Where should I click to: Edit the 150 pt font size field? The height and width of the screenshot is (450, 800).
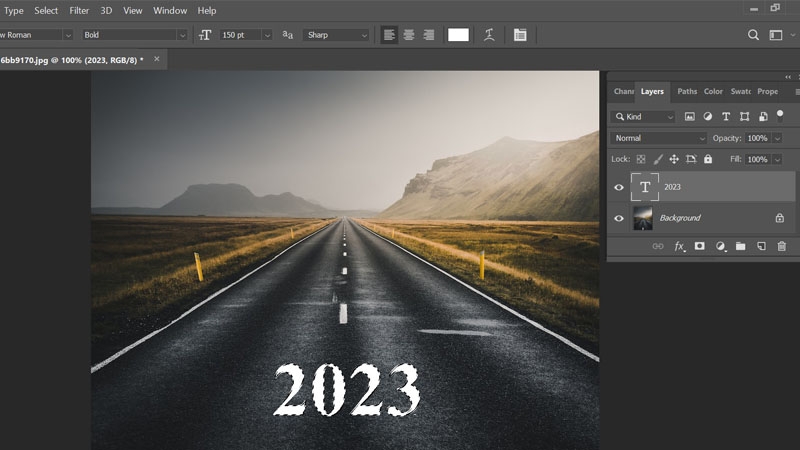click(240, 35)
